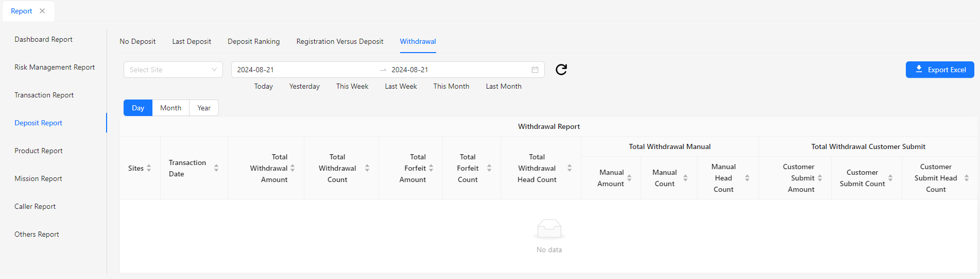Sort by the Sites column
Screen dimensions: 980x279
[149, 168]
